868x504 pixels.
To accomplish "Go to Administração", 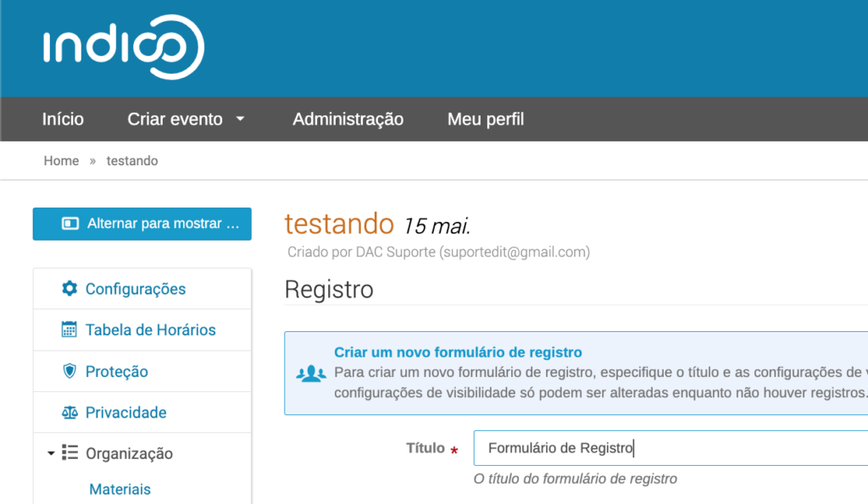I will (x=348, y=119).
